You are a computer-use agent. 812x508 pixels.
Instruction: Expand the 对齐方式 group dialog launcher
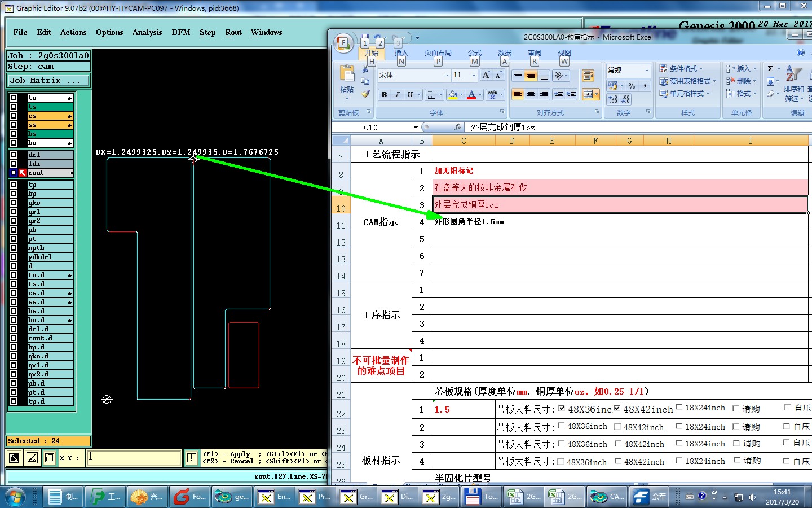coord(597,112)
